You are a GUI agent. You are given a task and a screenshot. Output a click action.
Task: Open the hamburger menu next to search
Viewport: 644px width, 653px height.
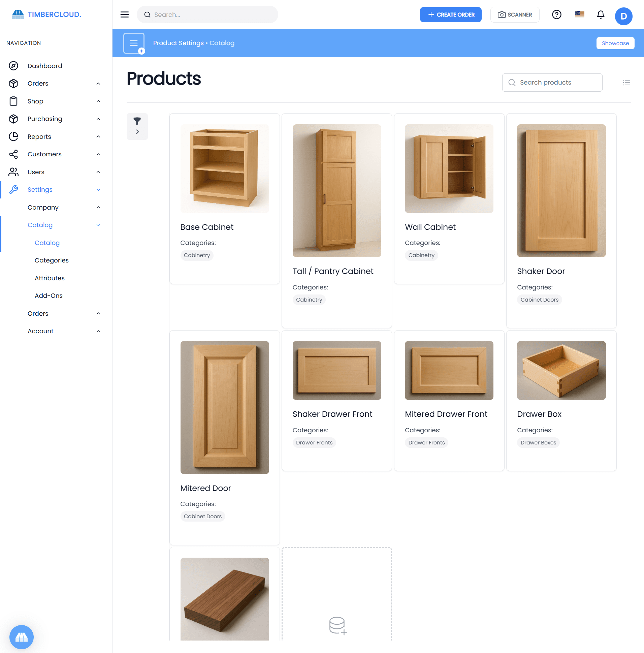(124, 14)
